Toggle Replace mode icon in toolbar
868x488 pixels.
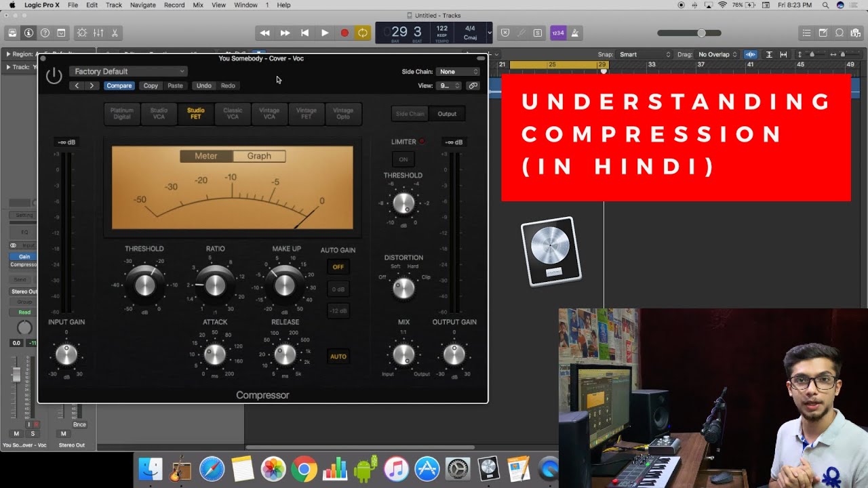(505, 33)
